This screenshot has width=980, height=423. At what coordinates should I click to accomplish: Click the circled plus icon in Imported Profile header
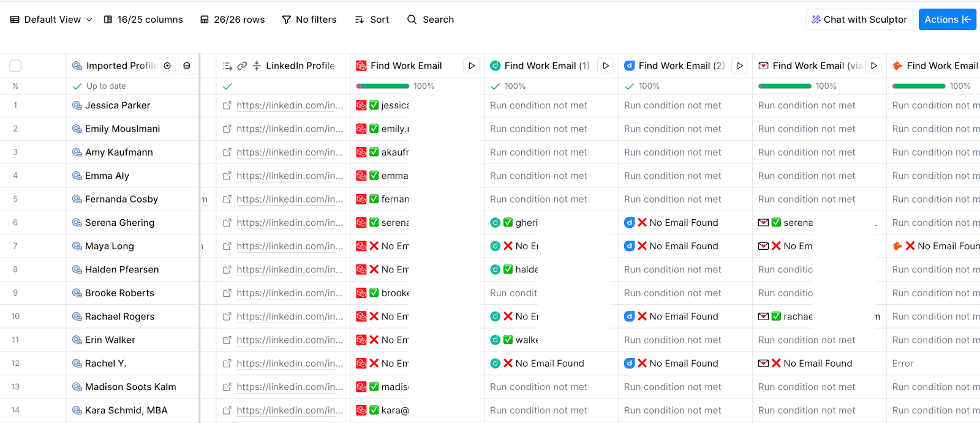[167, 66]
